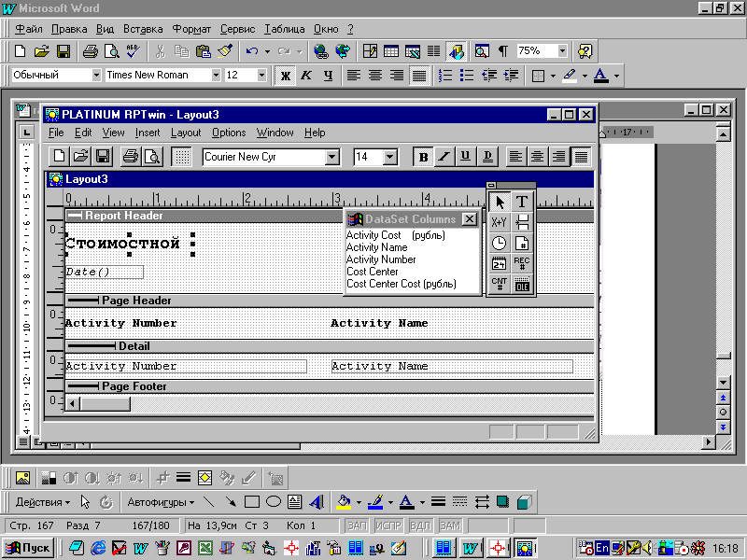
Task: Select 'Cost Center' in DataSet Columns list
Action: tap(372, 272)
